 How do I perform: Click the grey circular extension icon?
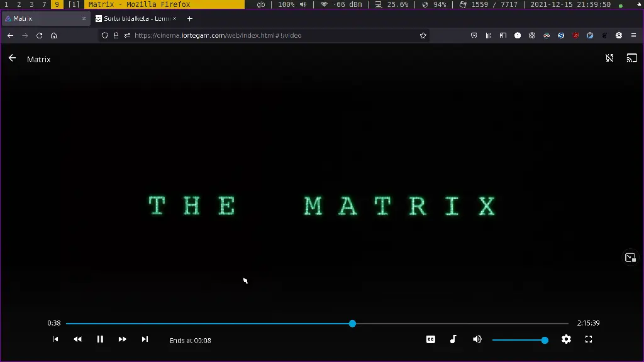[x=532, y=36]
